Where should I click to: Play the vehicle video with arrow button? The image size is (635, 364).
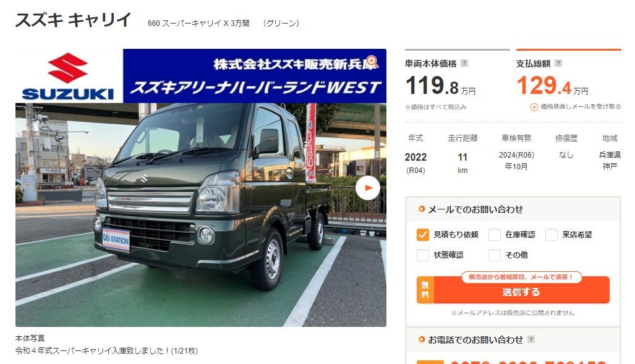tap(368, 188)
